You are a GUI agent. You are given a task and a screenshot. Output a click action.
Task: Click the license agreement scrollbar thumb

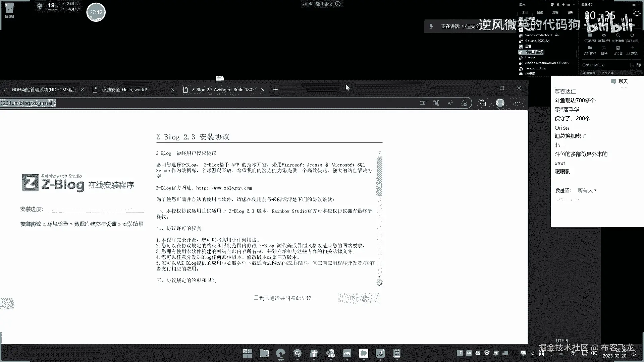pyautogui.click(x=379, y=176)
